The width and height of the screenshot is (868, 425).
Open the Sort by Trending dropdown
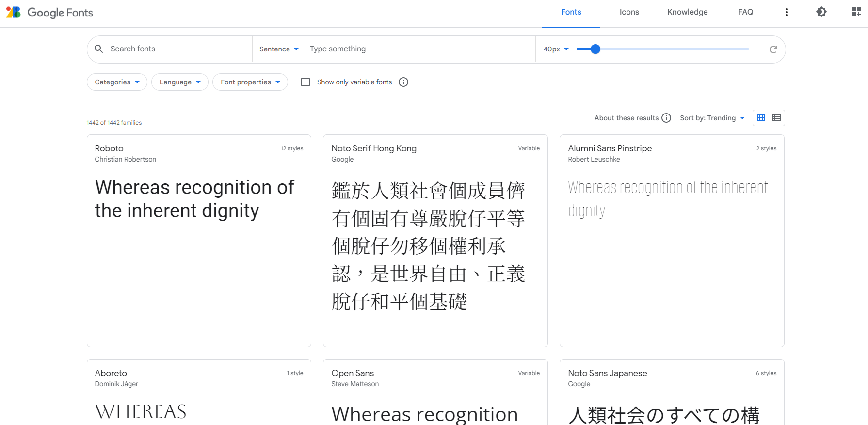click(x=712, y=118)
